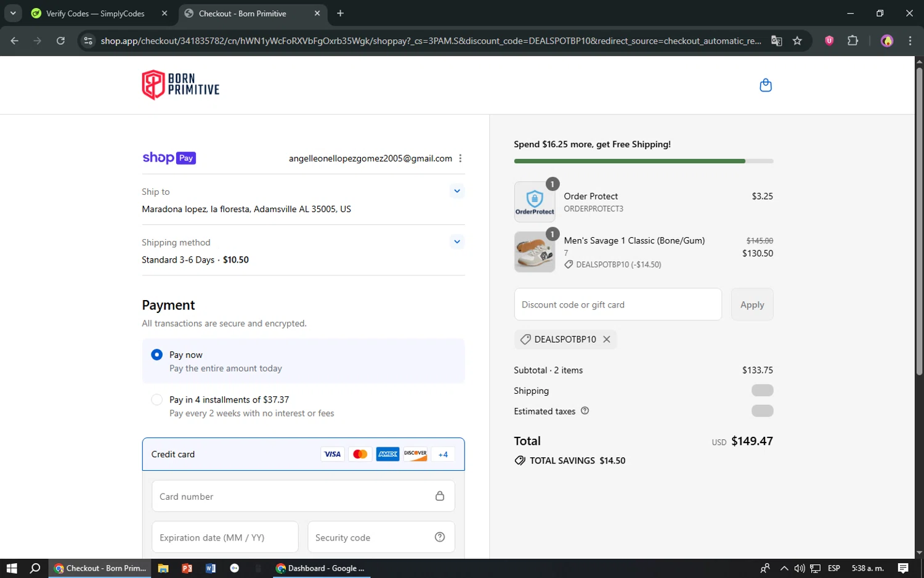Open the browser extensions puzzle icon
The height and width of the screenshot is (578, 924).
coord(853,41)
